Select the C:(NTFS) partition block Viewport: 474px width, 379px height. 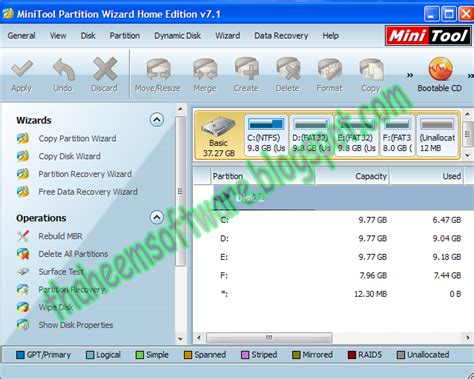266,136
